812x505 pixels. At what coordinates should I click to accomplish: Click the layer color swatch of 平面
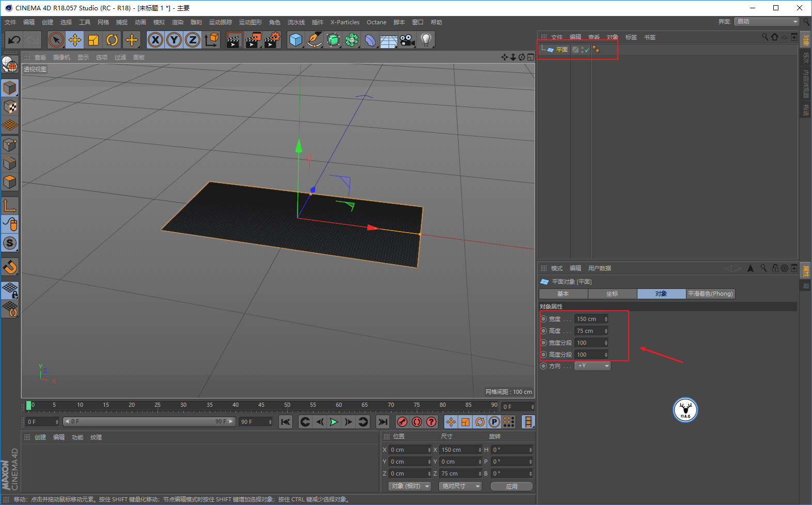[575, 50]
